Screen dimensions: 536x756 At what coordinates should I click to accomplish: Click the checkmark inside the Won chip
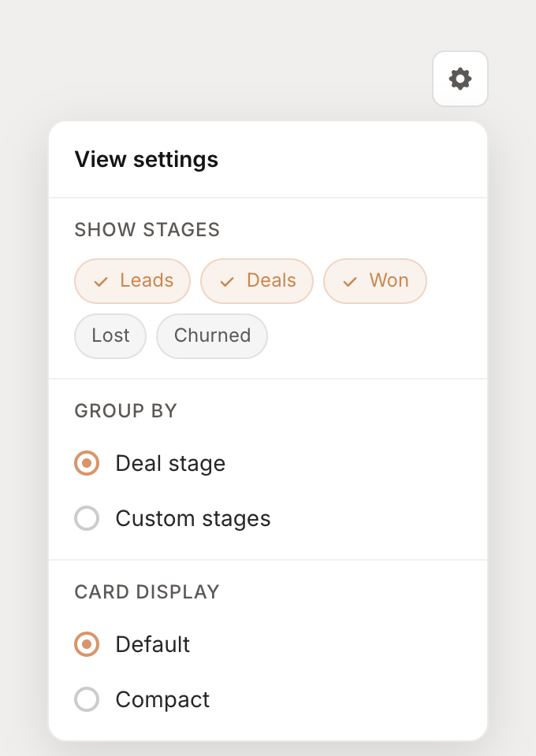point(349,281)
